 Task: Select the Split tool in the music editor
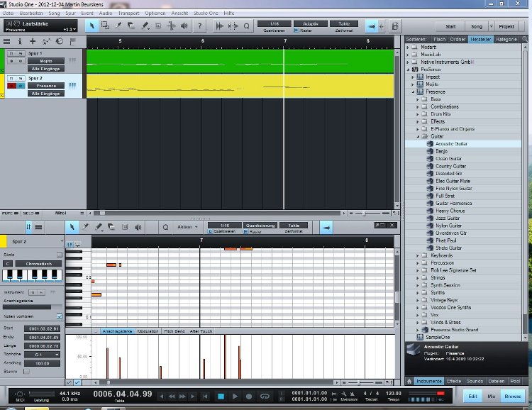coord(85,227)
